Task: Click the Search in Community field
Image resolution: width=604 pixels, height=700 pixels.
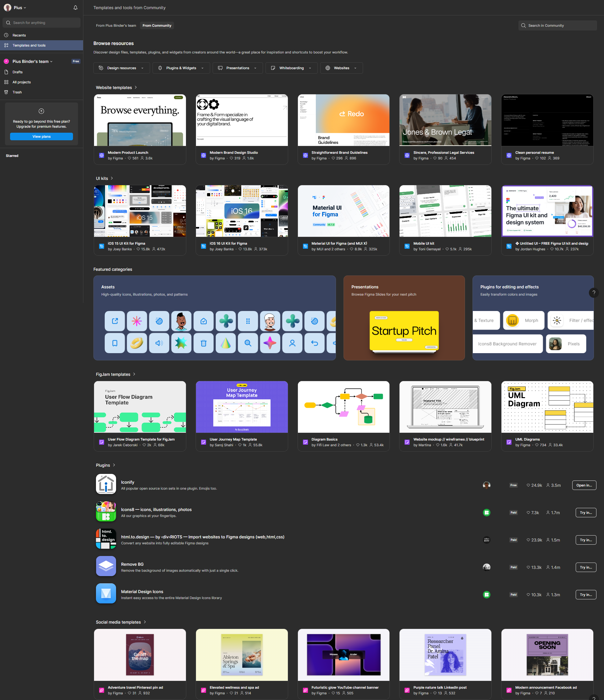Action: (x=557, y=25)
